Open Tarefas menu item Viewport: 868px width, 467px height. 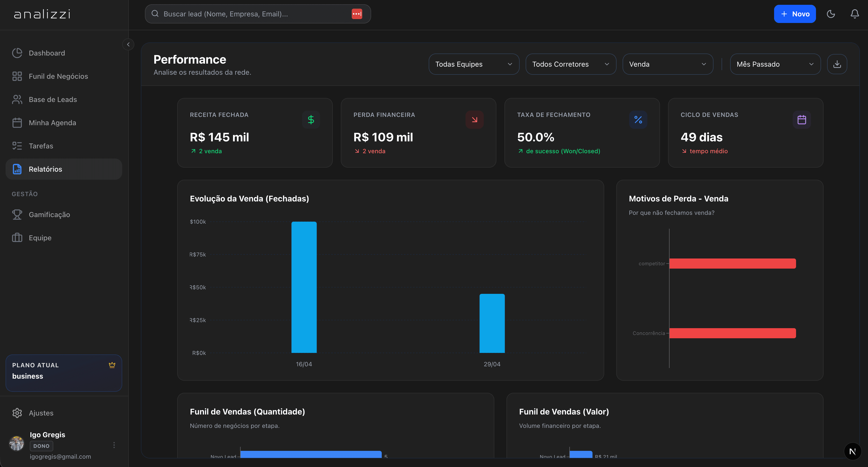64,146
